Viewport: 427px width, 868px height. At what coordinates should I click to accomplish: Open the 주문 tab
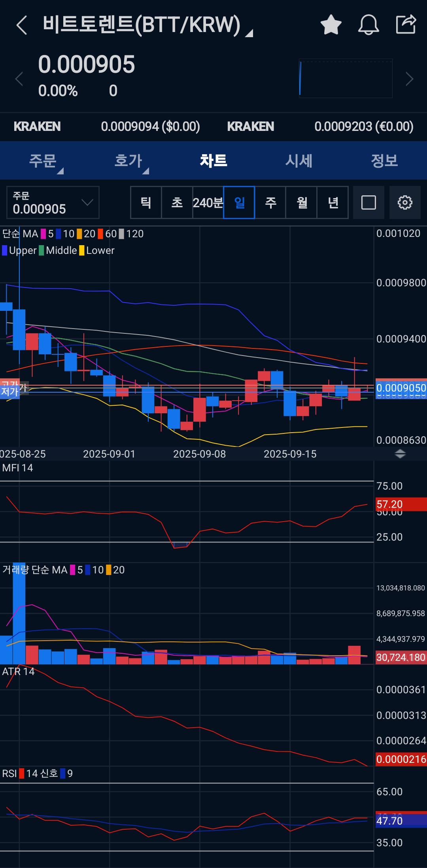coord(43,161)
